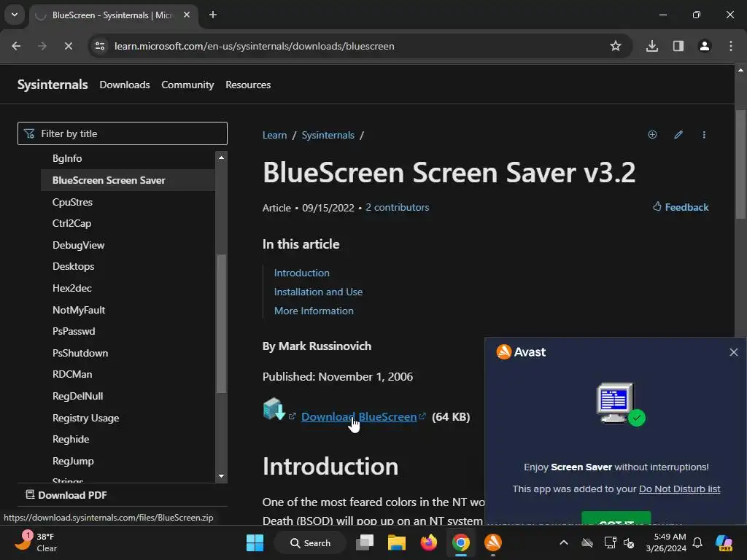747x560 pixels.
Task: Select PsPasswd in the sidebar
Action: click(74, 332)
